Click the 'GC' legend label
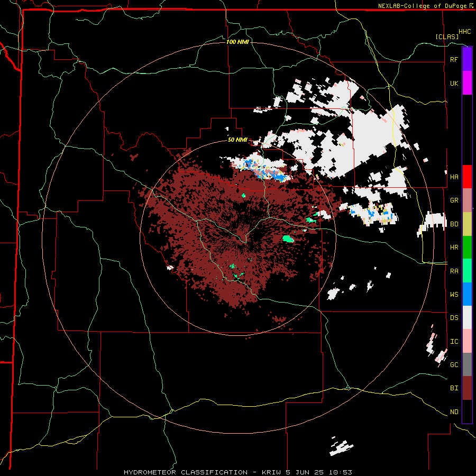 [454, 365]
